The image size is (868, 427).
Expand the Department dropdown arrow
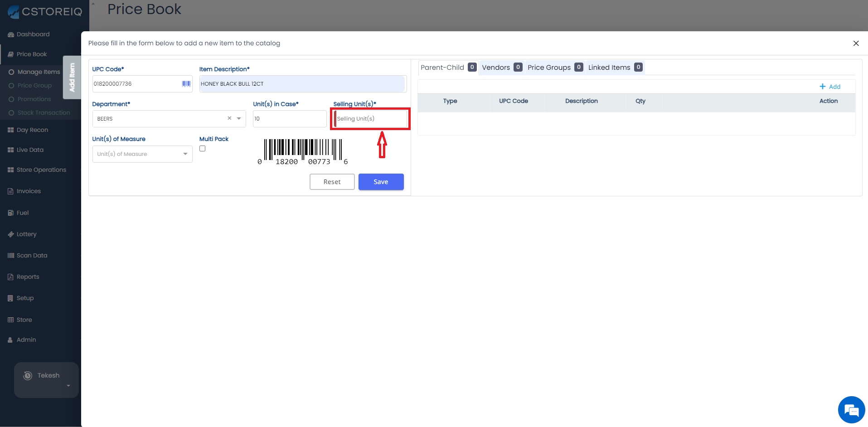239,119
